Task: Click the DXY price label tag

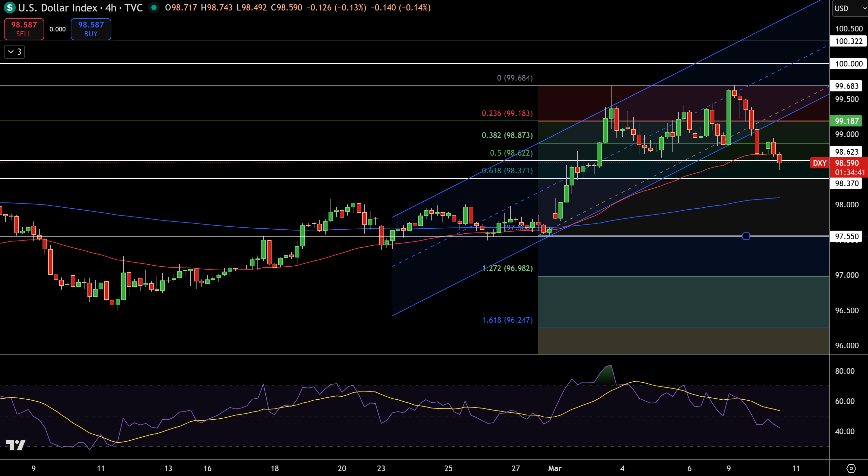Action: (x=820, y=163)
